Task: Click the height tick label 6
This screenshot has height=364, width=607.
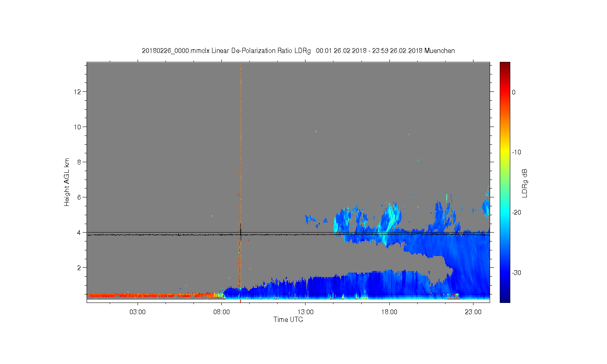Action: pos(80,197)
